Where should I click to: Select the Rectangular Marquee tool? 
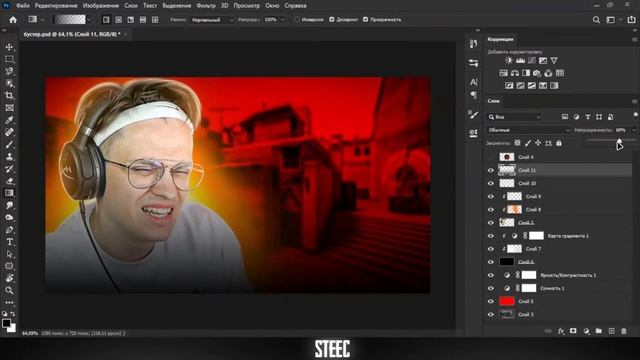click(x=9, y=59)
